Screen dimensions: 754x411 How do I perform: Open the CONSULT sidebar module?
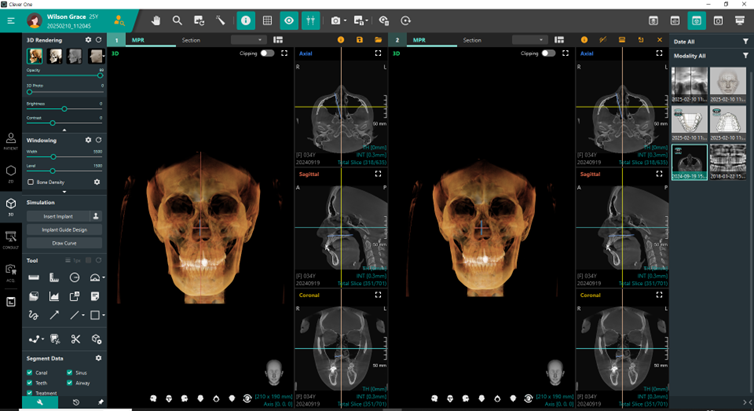[x=11, y=238]
